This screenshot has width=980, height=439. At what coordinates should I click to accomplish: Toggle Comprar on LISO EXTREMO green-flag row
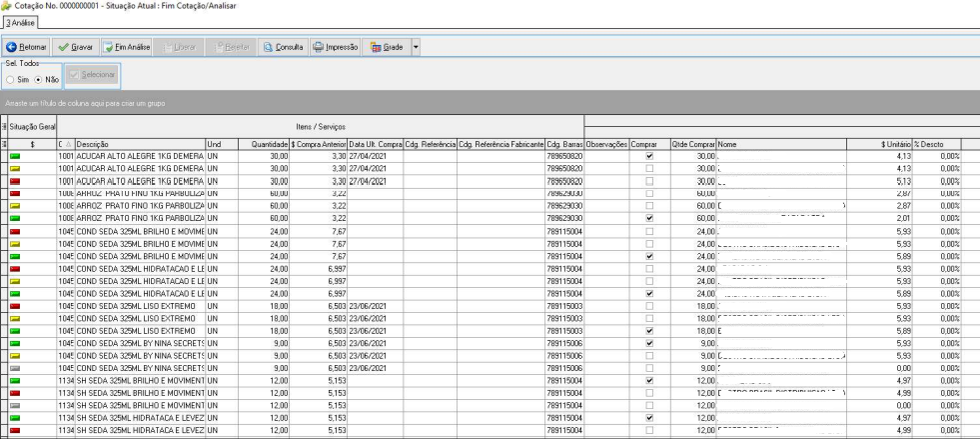650,331
